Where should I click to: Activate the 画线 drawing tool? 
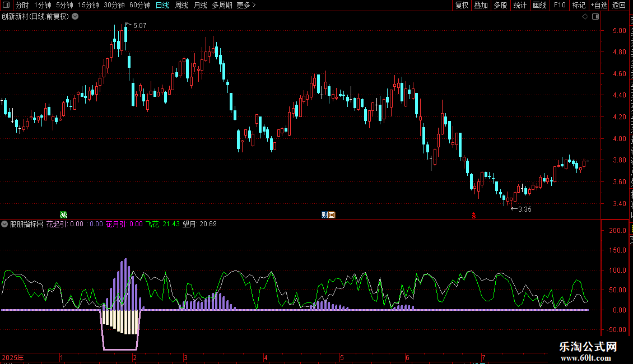pos(539,5)
